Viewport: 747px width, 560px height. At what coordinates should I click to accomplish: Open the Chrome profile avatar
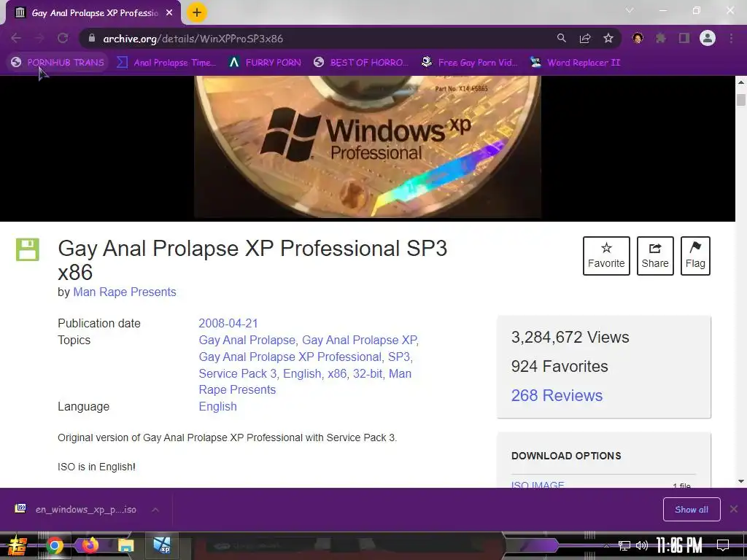click(708, 38)
